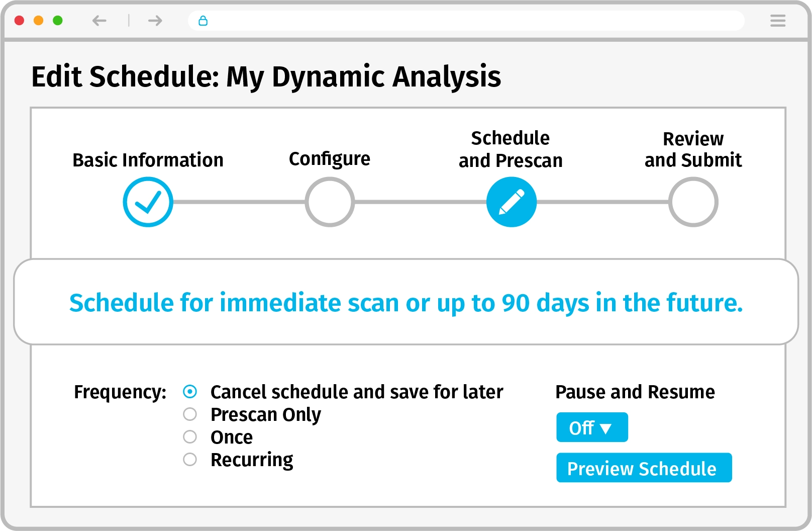The image size is (812, 531).
Task: Click the browser forward arrow
Action: (154, 21)
